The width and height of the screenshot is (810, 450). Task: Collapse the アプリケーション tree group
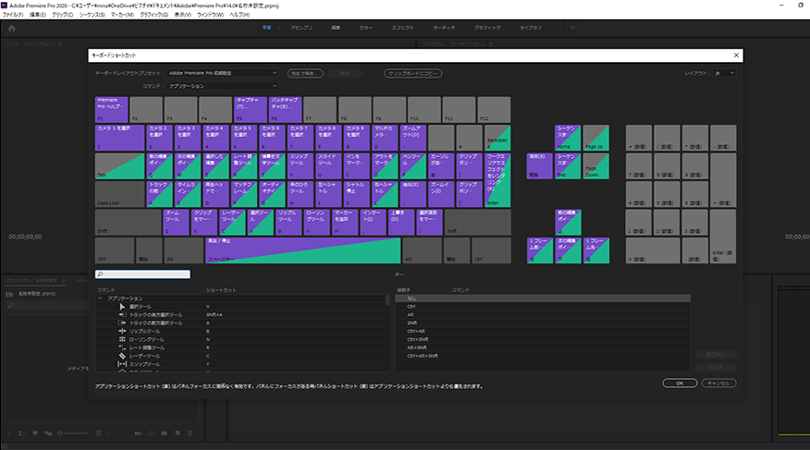coord(100,298)
